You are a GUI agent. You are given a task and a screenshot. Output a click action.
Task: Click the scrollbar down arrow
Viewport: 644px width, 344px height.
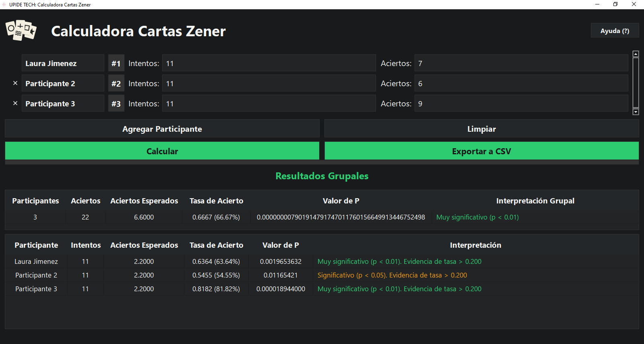636,112
